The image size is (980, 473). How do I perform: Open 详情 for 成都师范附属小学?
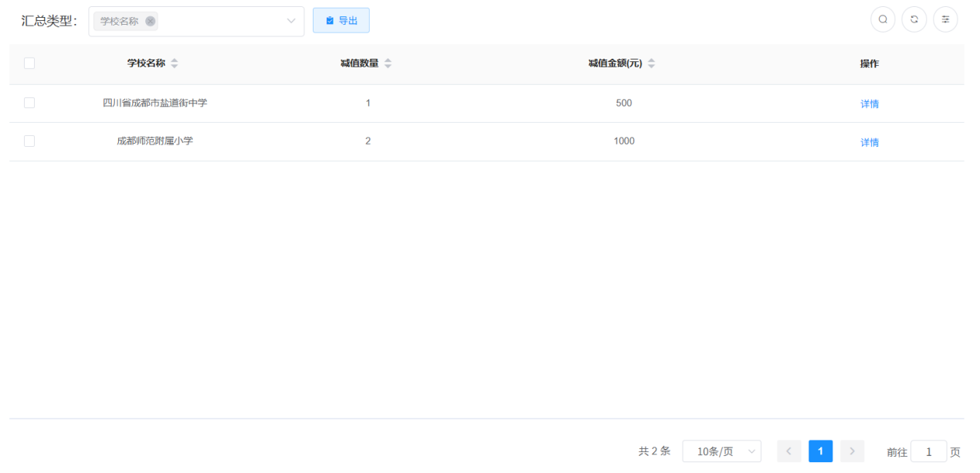(x=870, y=142)
